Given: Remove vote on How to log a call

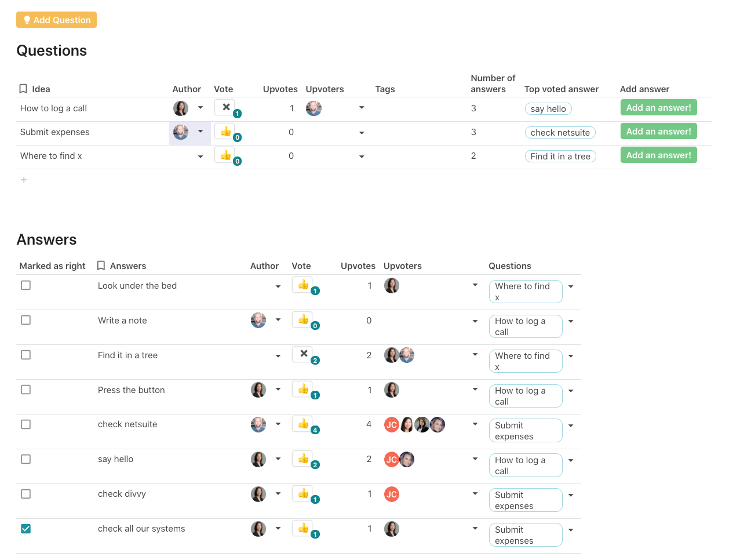Looking at the screenshot, I should pyautogui.click(x=225, y=107).
